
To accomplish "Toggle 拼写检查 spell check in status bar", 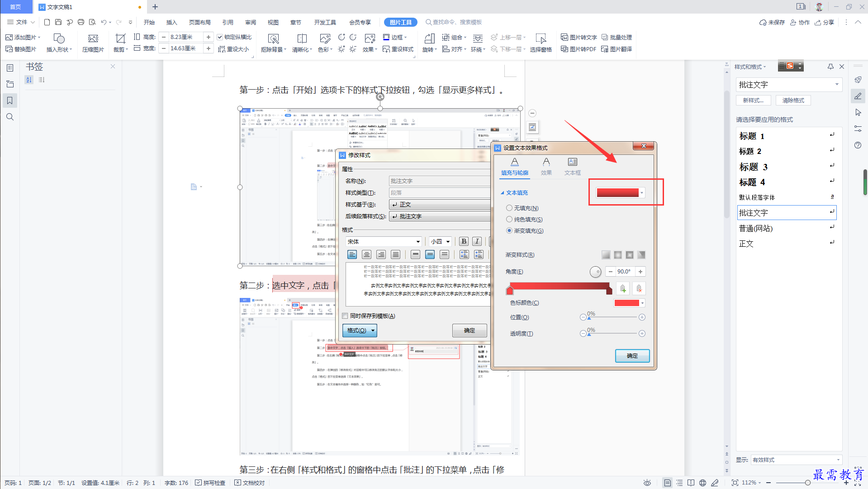I will click(x=210, y=483).
